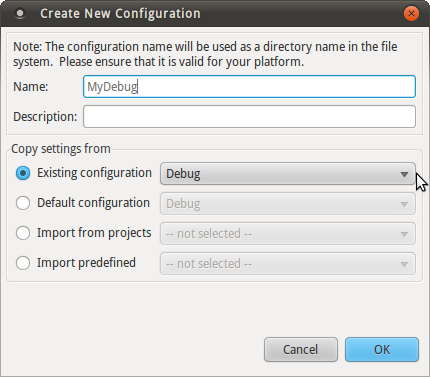430x377 pixels.
Task: Enable the Import predefined radio option
Action: click(x=23, y=263)
